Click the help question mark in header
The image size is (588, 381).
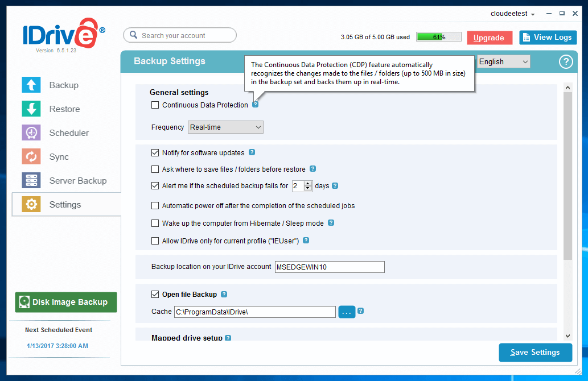click(565, 62)
